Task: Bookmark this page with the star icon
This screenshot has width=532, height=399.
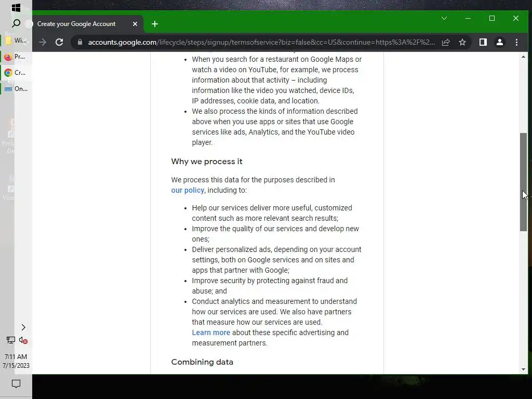Action: click(x=462, y=42)
